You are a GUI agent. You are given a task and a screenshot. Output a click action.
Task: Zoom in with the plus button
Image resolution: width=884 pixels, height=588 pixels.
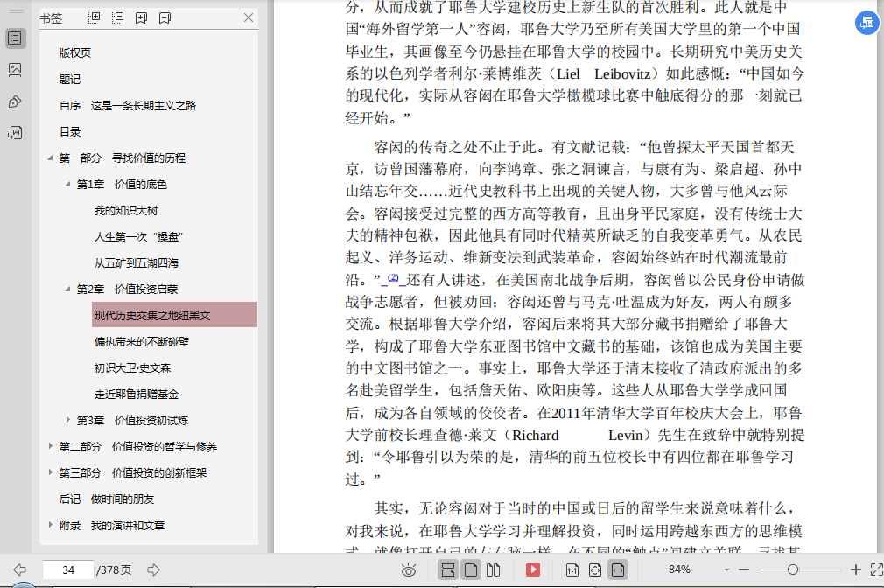pyautogui.click(x=856, y=570)
